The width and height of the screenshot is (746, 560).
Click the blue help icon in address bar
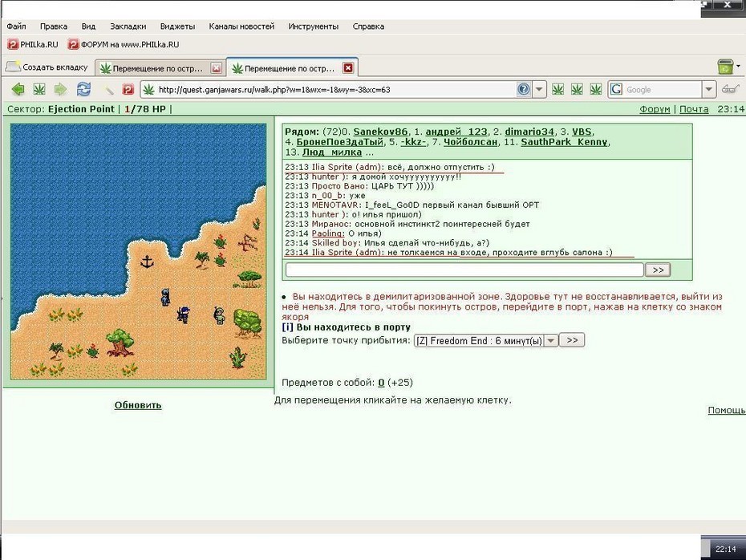pyautogui.click(x=523, y=89)
